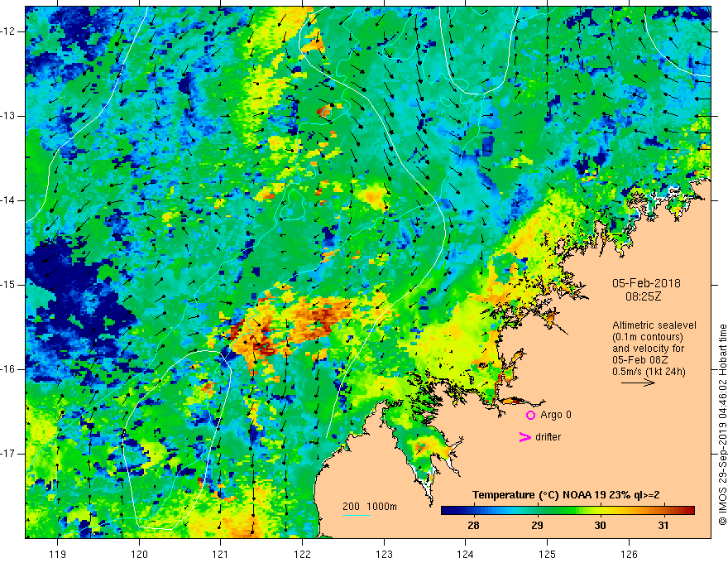
Task: Click the '31' color bar tick label
Action: pos(663,526)
